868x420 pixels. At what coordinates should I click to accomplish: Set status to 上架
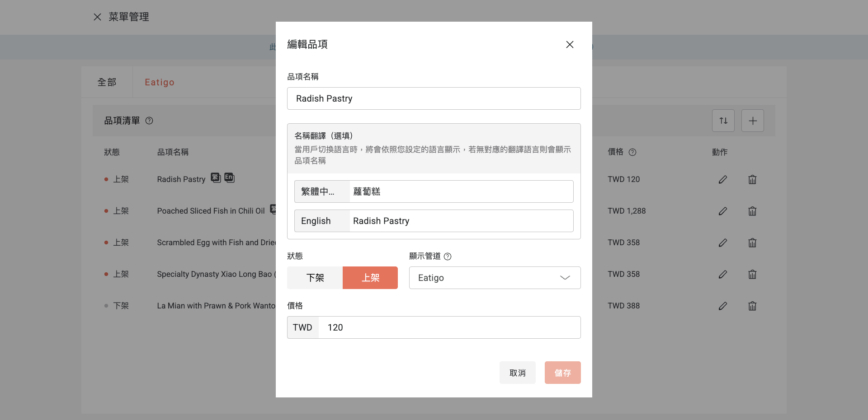click(370, 278)
